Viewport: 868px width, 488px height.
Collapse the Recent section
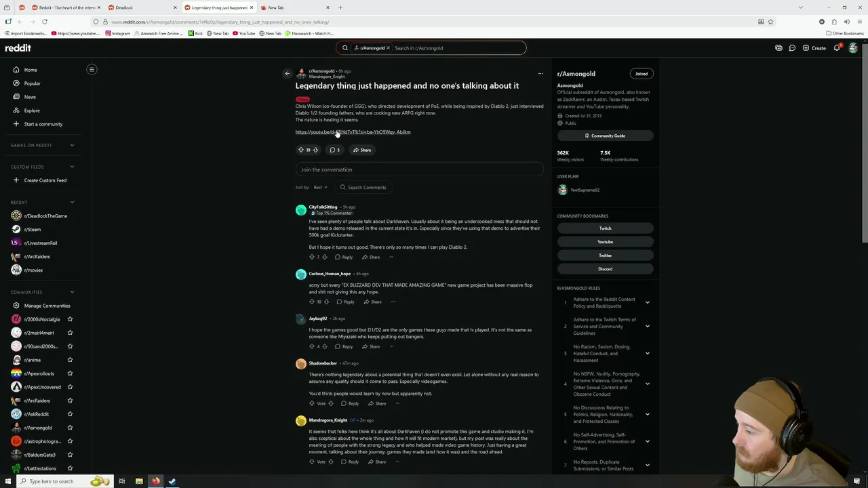(x=72, y=202)
